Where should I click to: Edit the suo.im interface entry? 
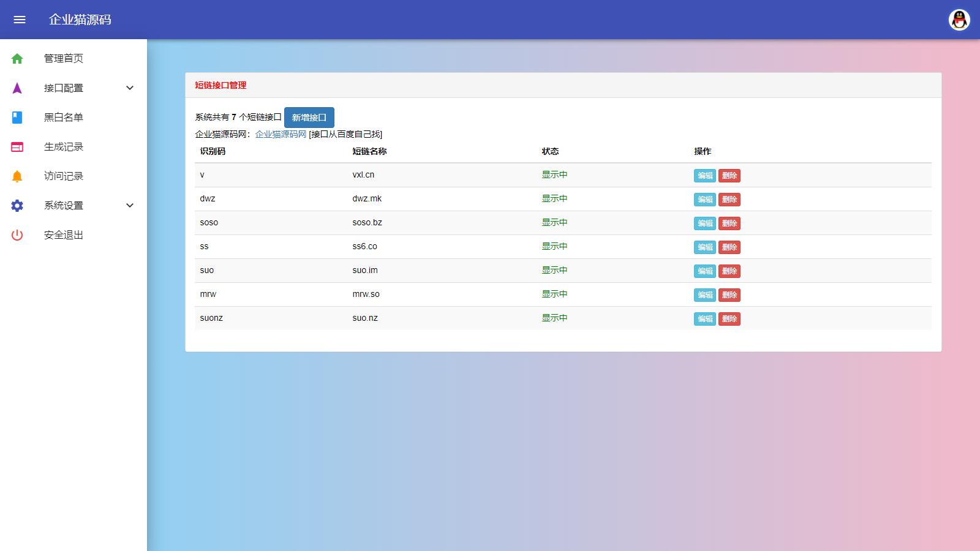pos(704,271)
